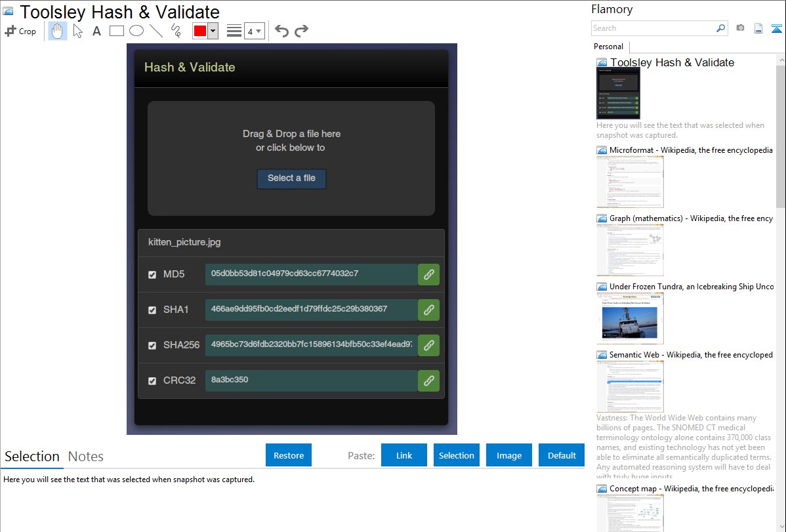Screen dimensions: 786x532
Task: Switch to the Notes tab
Action: click(86, 457)
